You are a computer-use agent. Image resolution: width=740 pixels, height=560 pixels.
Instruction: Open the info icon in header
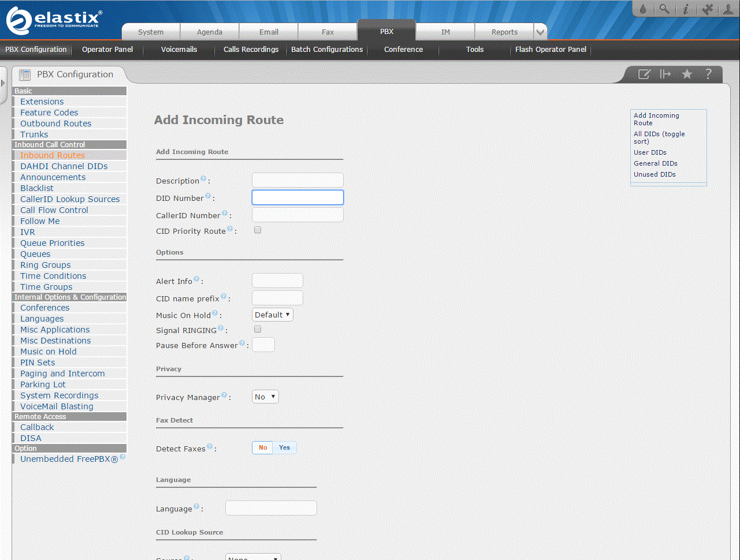pyautogui.click(x=686, y=9)
